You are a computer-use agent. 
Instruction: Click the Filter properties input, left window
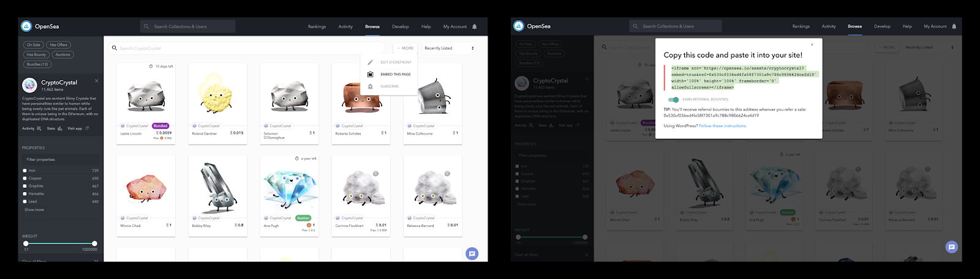tap(60, 160)
